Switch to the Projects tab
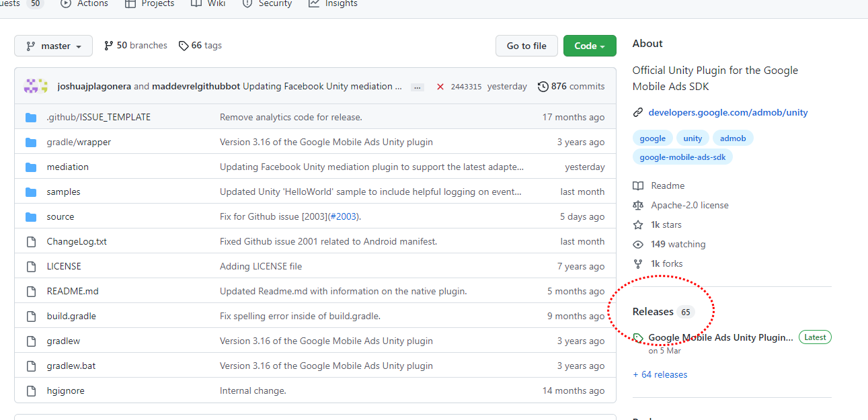 coord(149,3)
